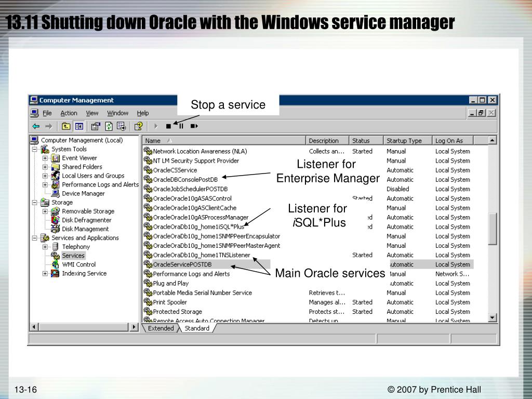This screenshot has width=532, height=399.
Task: Expand the Event Viewer node
Action: pos(45,158)
